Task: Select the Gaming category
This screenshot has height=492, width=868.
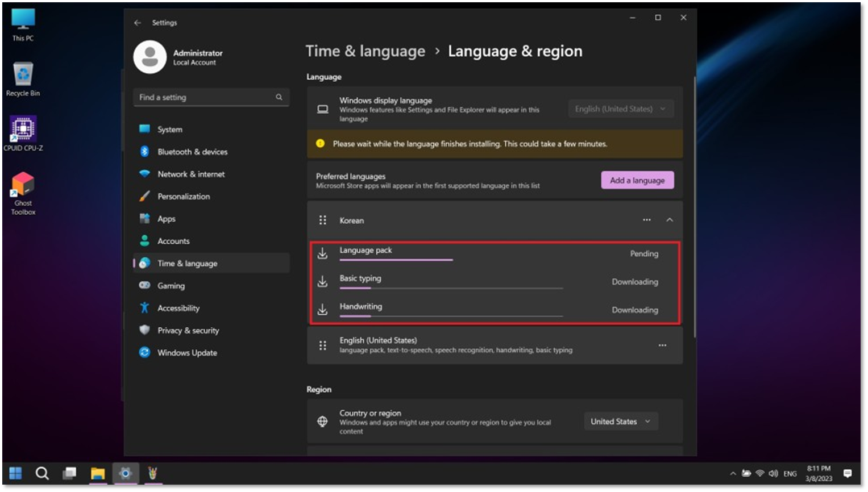Action: pyautogui.click(x=211, y=286)
